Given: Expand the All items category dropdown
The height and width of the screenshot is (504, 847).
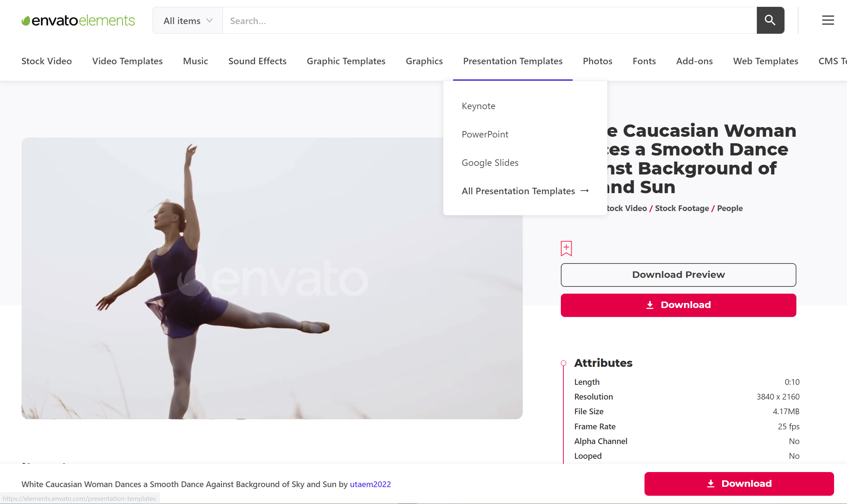Looking at the screenshot, I should 188,20.
